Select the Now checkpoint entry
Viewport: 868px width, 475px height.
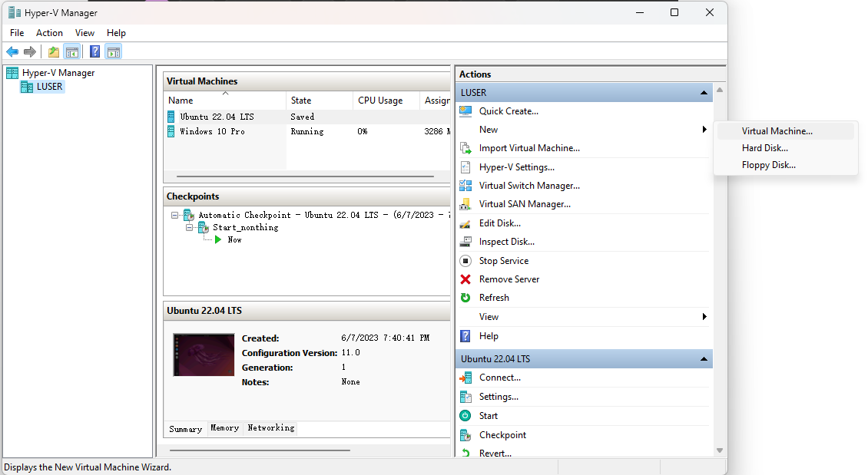235,239
